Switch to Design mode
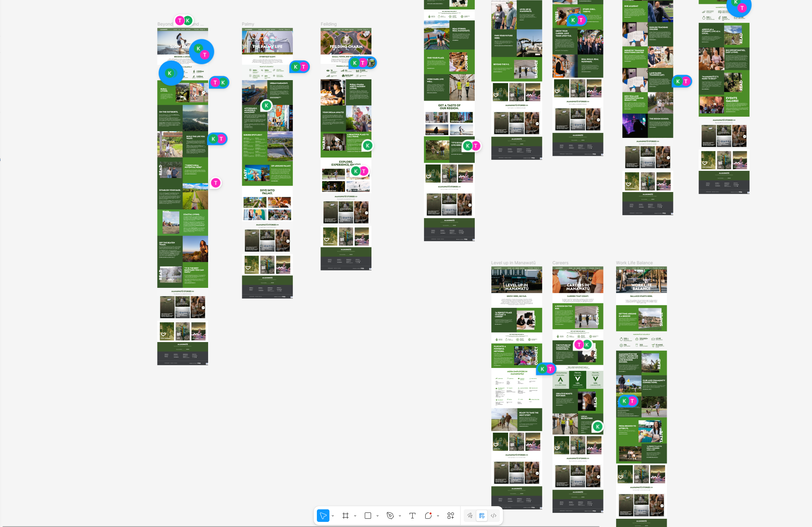 [x=482, y=516]
